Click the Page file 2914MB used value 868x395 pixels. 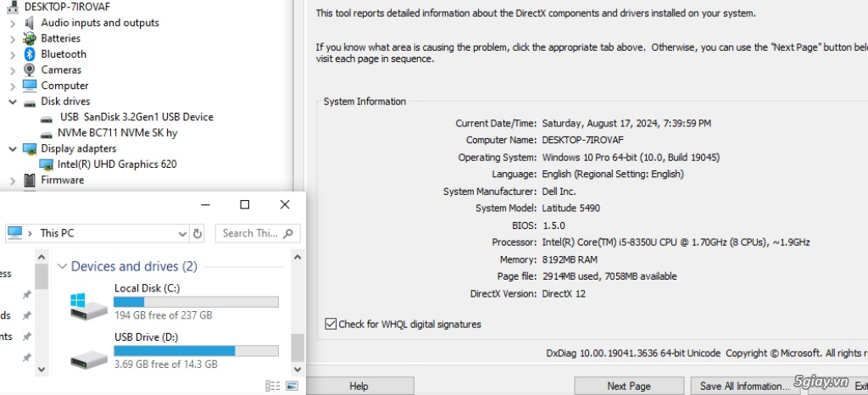(609, 276)
